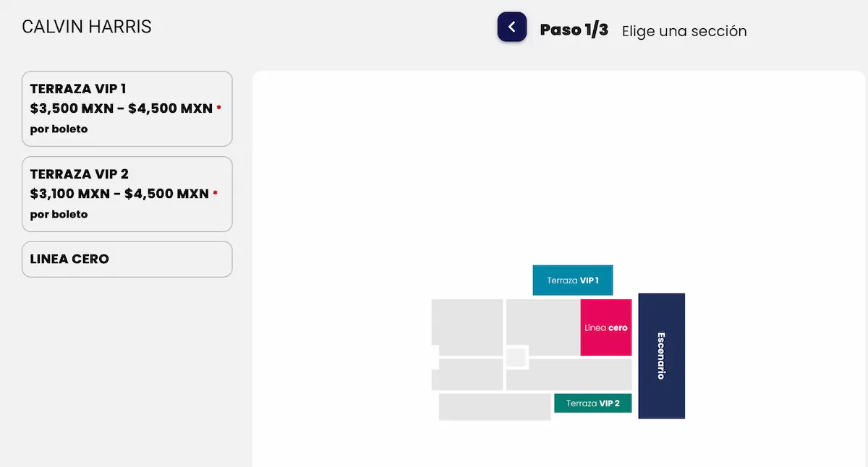Click the $3,500 MXN - $4,500 MXN price range
The width and height of the screenshot is (868, 467).
(121, 108)
